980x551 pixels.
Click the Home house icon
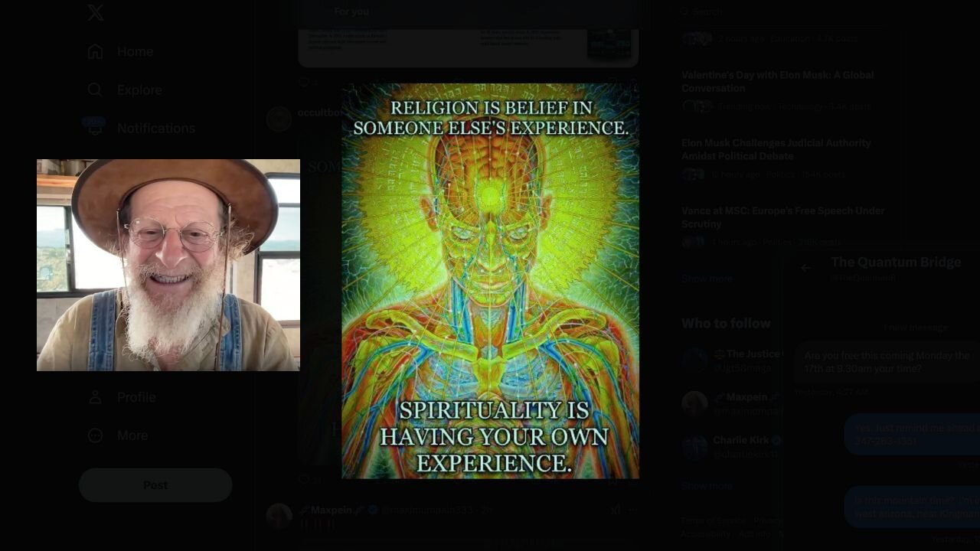tap(95, 51)
